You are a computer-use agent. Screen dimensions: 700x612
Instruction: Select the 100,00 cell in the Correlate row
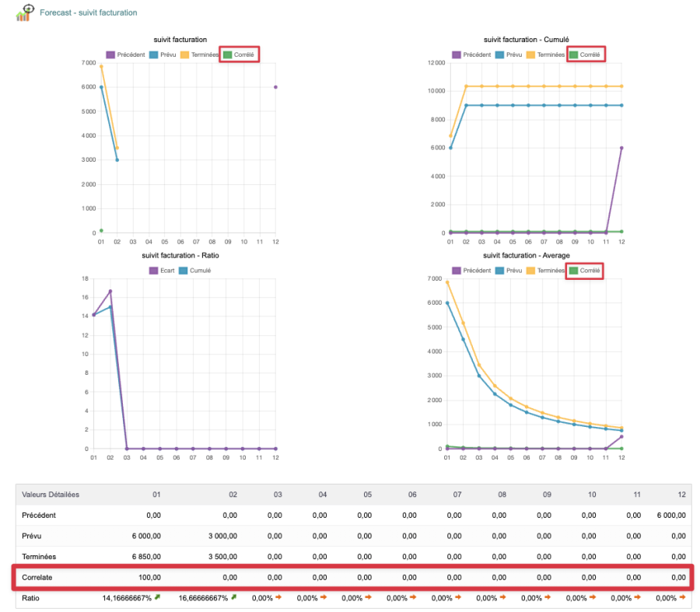pyautogui.click(x=149, y=578)
